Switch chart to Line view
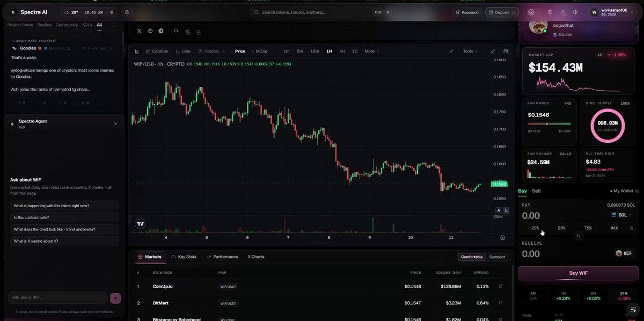 [182, 52]
